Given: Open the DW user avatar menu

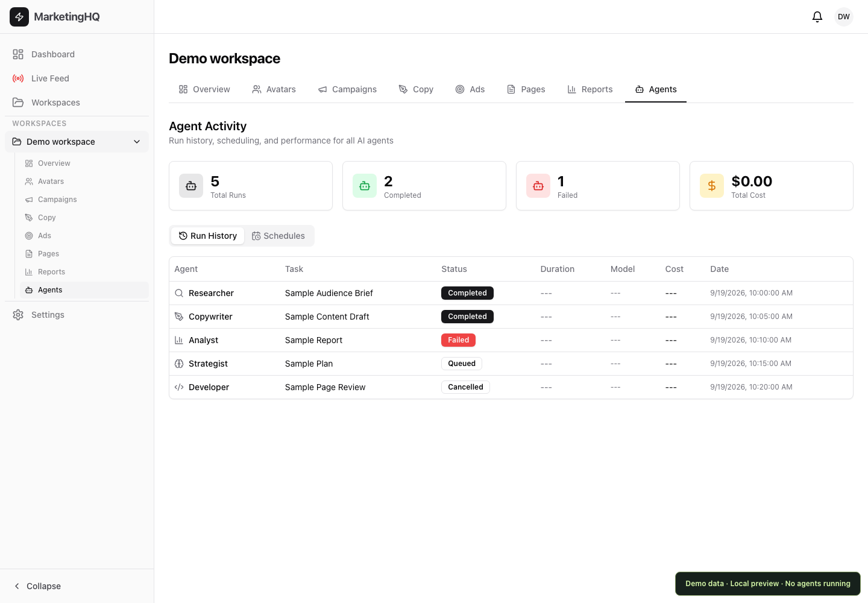Looking at the screenshot, I should [x=844, y=17].
